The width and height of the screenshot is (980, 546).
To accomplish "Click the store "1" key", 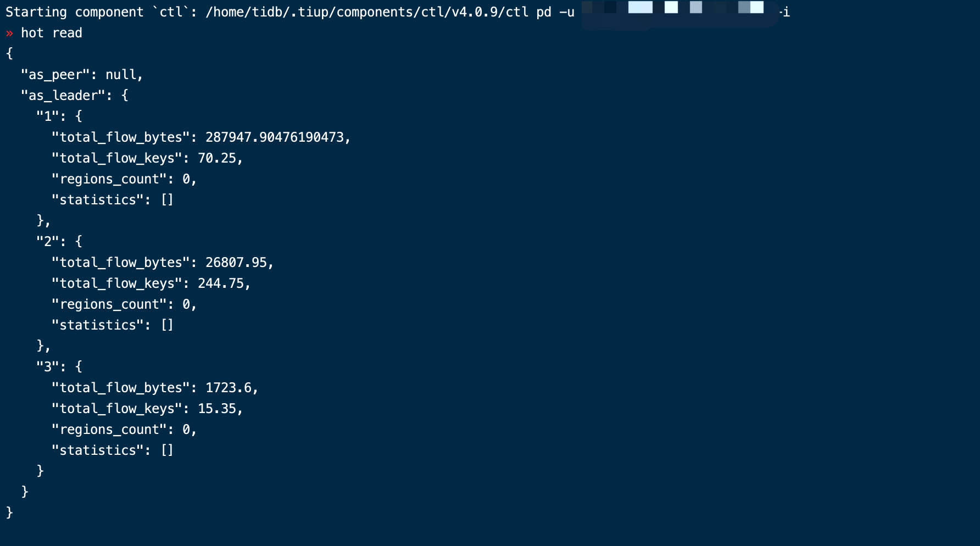I will 47,116.
